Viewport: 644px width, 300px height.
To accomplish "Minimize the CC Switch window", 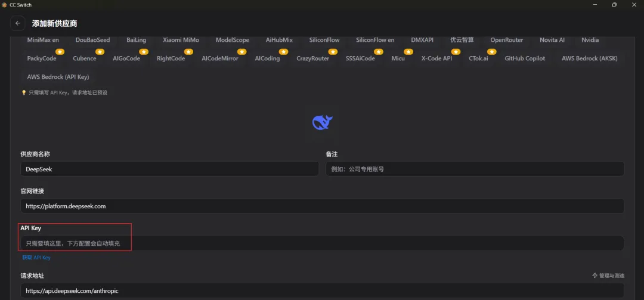I will [595, 5].
